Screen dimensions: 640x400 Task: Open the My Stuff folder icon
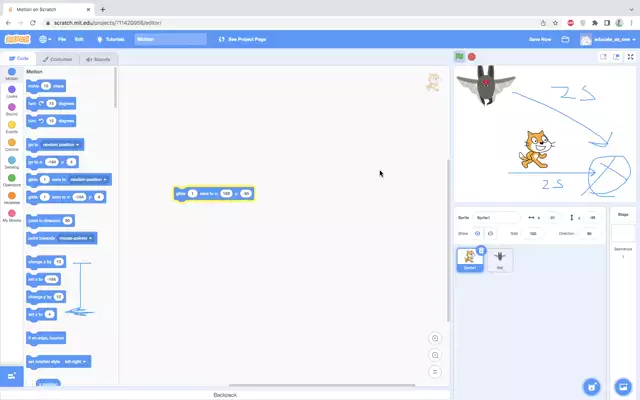click(565, 39)
